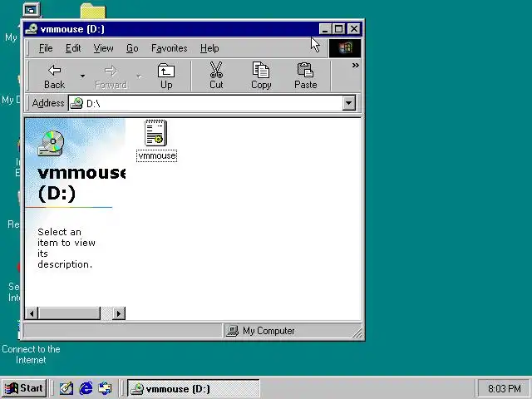532x399 pixels.
Task: Open the Favorites menu
Action: click(x=170, y=48)
